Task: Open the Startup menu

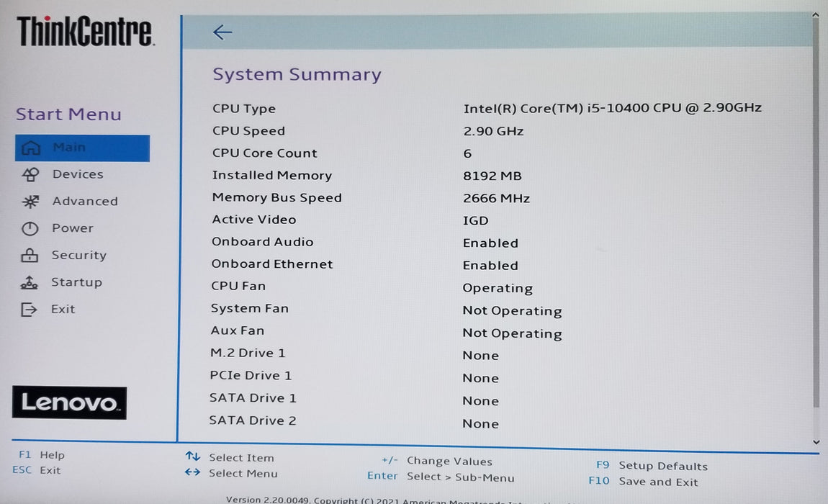Action: click(x=76, y=283)
